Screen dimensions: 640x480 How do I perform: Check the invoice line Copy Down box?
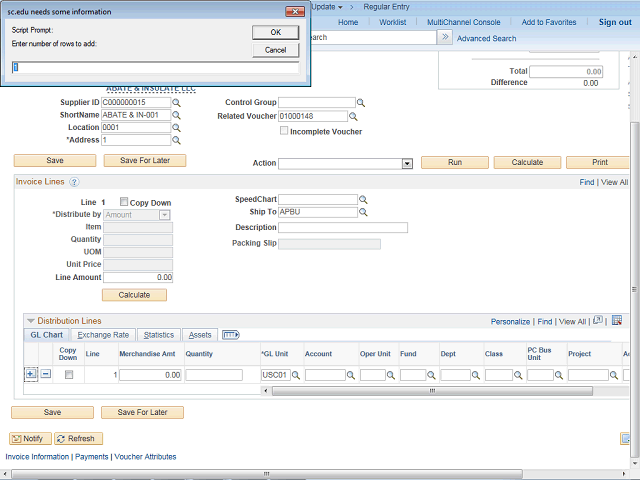pyautogui.click(x=124, y=202)
